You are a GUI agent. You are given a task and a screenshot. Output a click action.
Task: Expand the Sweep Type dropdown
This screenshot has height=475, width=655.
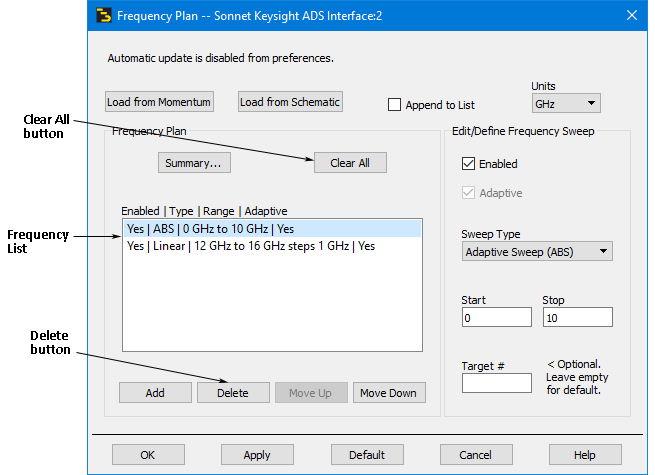pyautogui.click(x=537, y=252)
